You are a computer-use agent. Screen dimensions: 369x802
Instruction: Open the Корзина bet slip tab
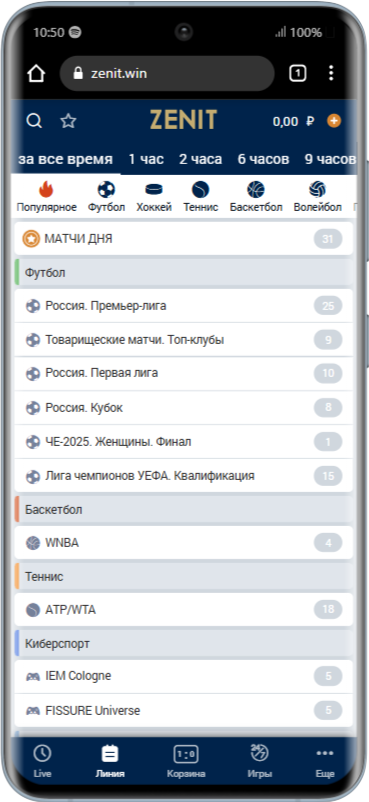coord(186,761)
